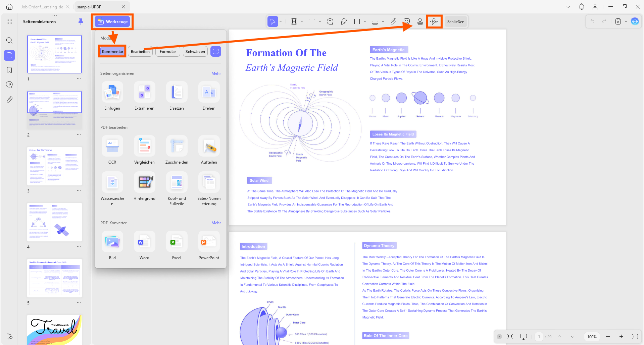
Task: Open the Ersetzen pages tool
Action: 177,96
